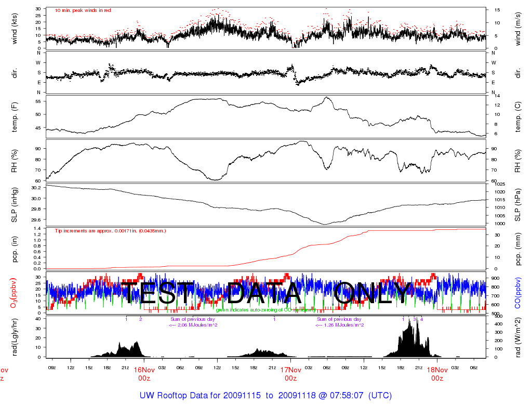Screen dimensions: 532x416
Task: Click the "temp. (F)" axis label
Action: (14, 117)
